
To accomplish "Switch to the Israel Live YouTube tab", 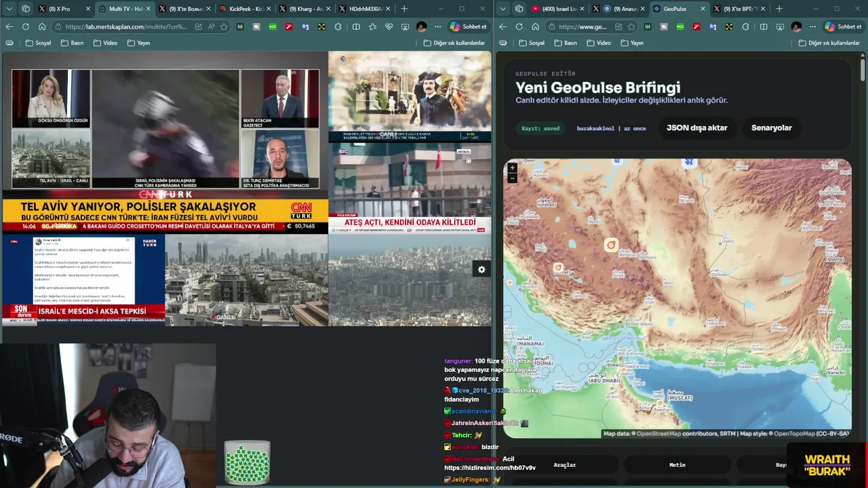I will click(559, 9).
